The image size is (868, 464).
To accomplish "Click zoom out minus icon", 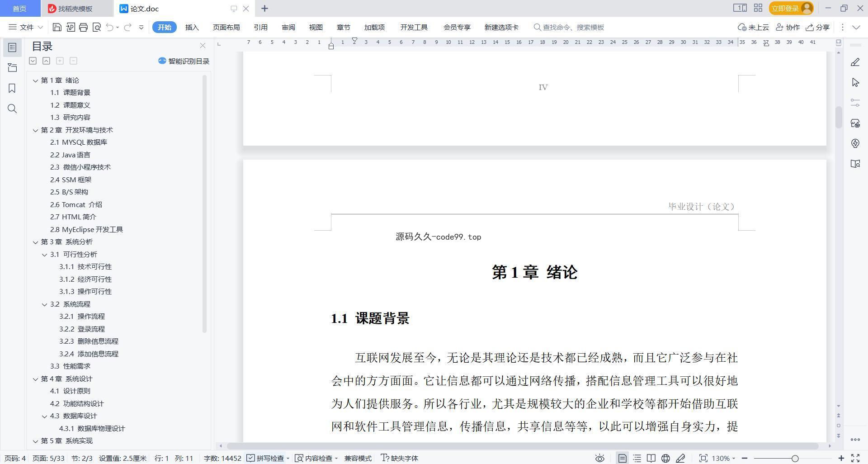I will click(745, 458).
